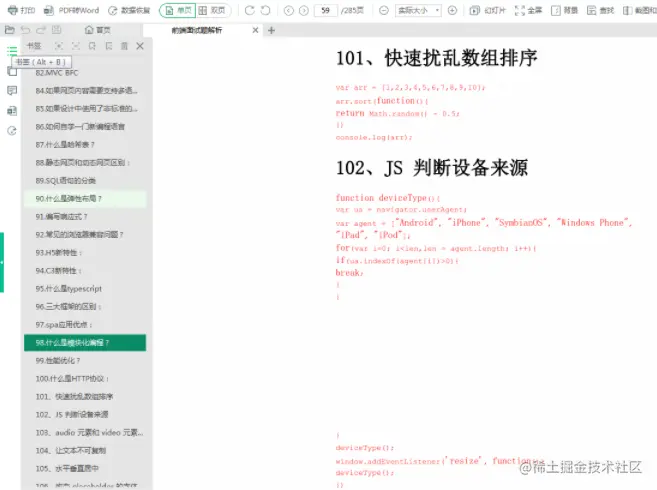Click the save disk icon
This screenshot has height=490, width=657.
57,30
